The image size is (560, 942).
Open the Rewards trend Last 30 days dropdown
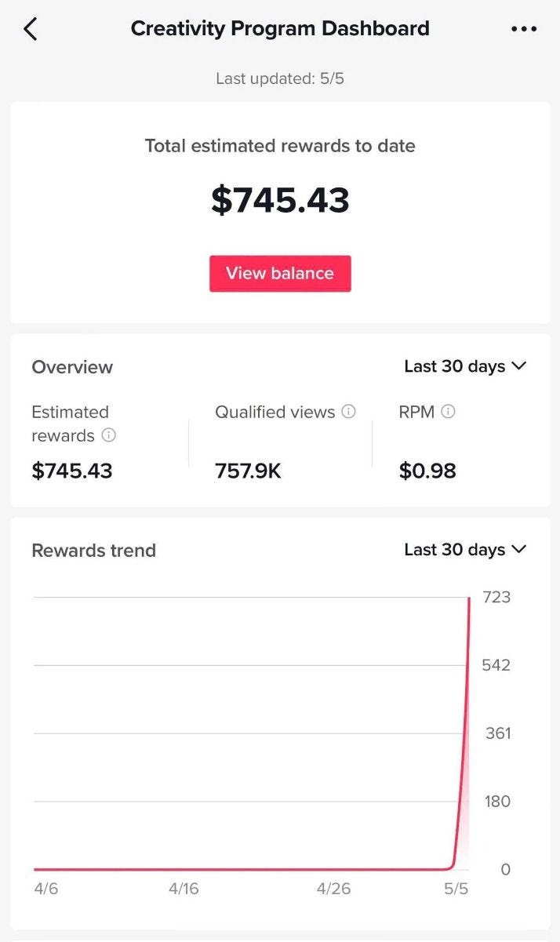465,550
